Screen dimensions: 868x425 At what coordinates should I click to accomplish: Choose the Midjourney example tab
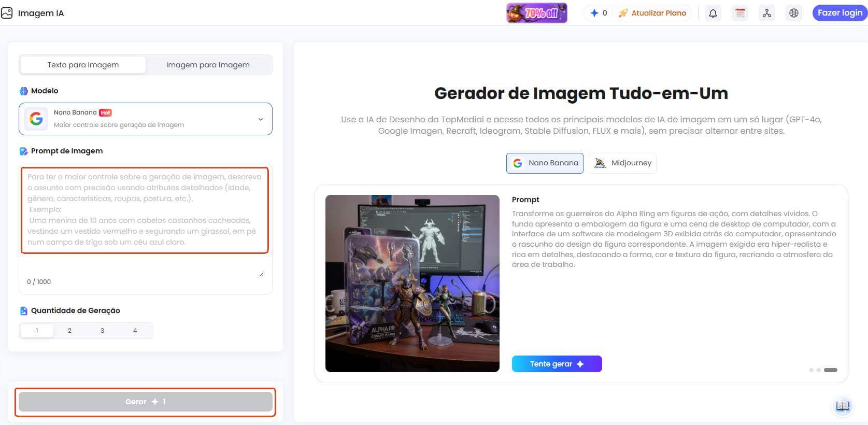coord(622,163)
